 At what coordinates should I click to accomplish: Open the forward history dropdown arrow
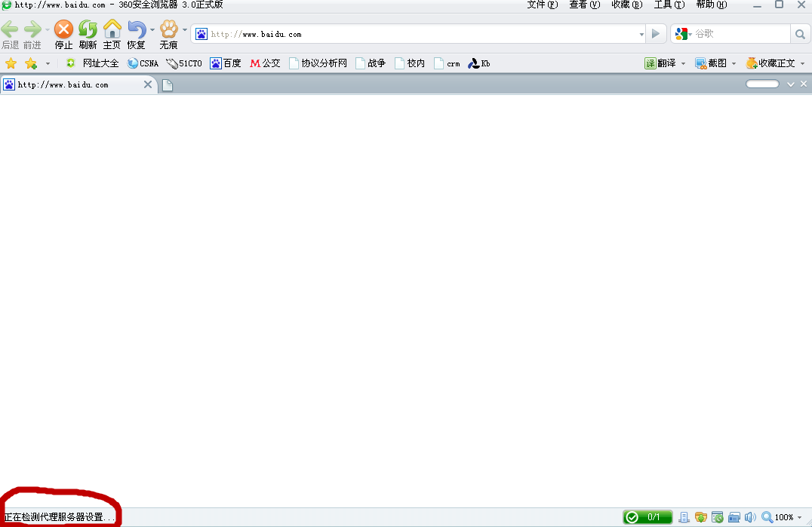coord(47,30)
